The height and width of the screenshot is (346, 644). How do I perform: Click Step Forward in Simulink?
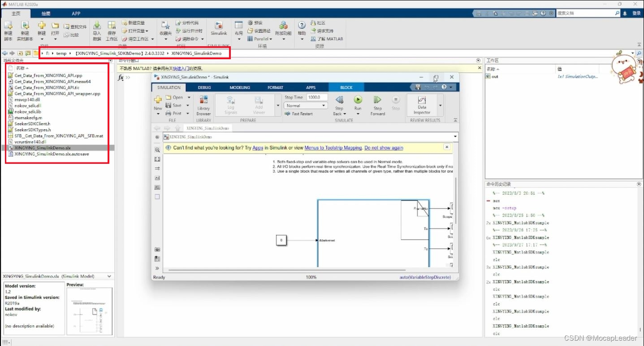pos(378,105)
